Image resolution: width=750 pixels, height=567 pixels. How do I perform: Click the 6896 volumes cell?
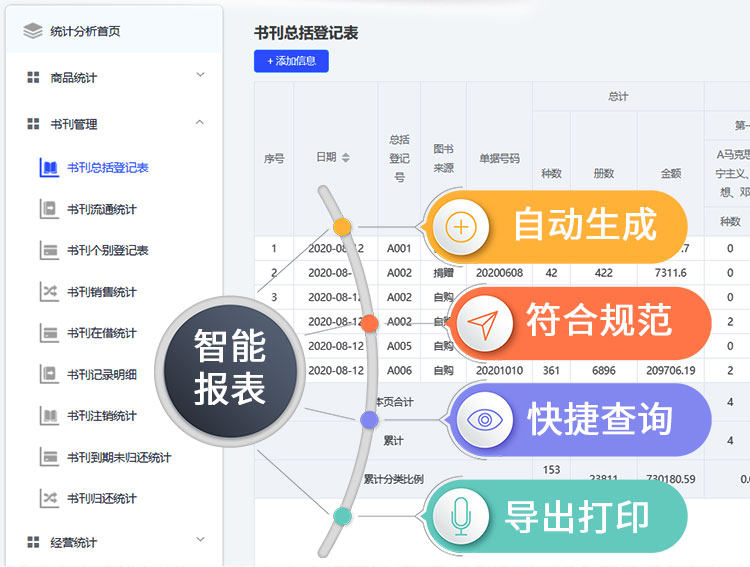point(604,370)
